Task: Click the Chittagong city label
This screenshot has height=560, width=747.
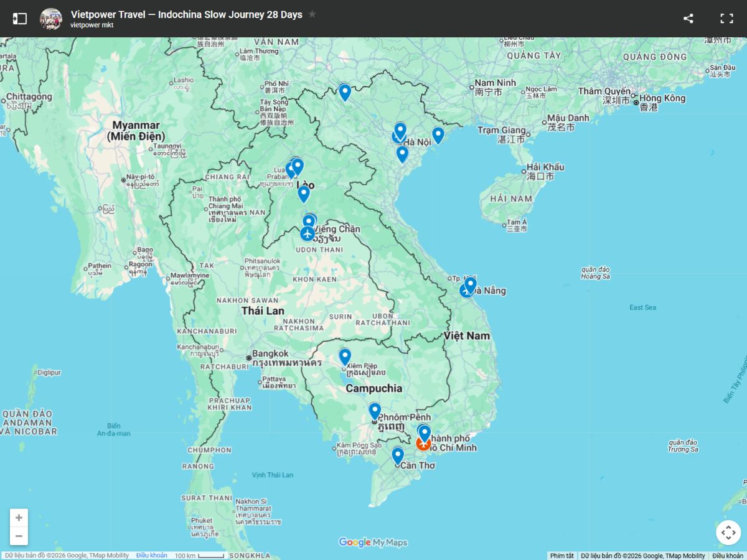Action: (x=29, y=97)
